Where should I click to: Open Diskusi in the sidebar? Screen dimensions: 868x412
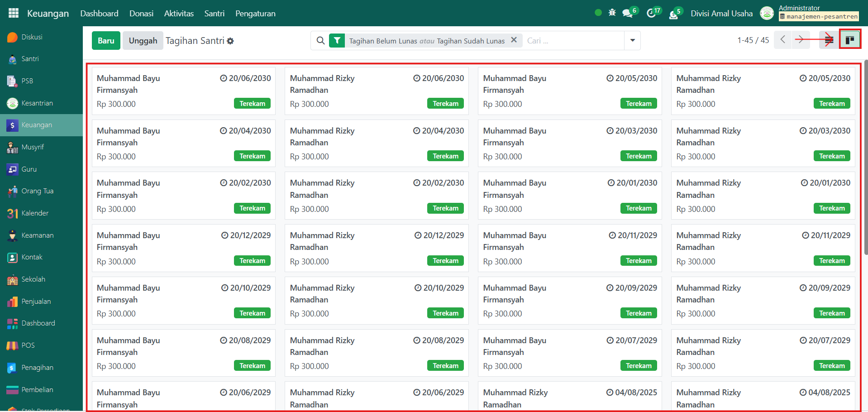pyautogui.click(x=32, y=37)
